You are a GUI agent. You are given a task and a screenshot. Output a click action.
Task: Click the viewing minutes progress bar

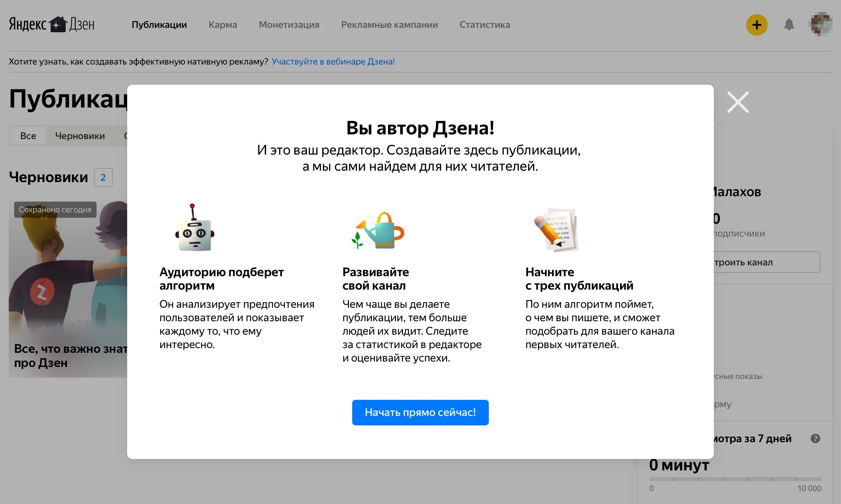(735, 479)
